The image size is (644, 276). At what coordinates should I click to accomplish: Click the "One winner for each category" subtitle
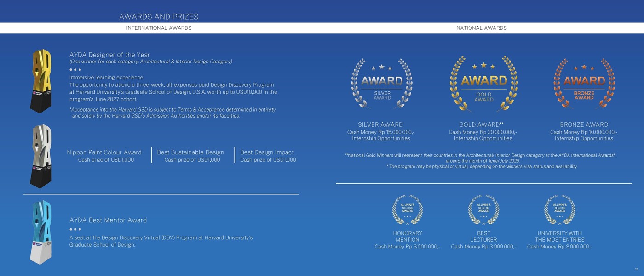click(x=151, y=62)
